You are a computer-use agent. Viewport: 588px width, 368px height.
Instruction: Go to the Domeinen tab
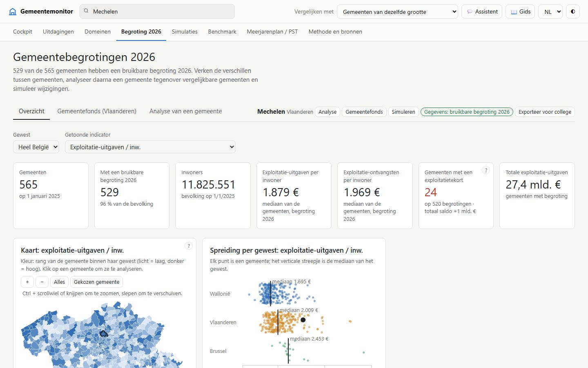(98, 31)
